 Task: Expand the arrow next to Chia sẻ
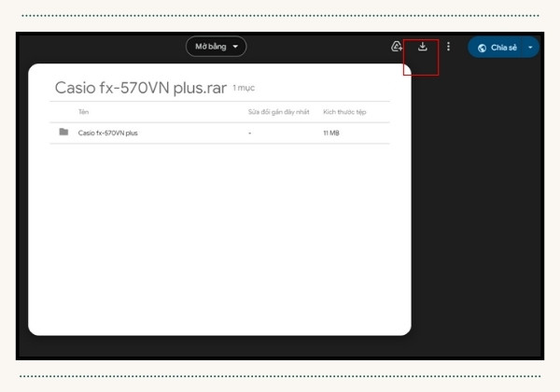click(x=531, y=47)
